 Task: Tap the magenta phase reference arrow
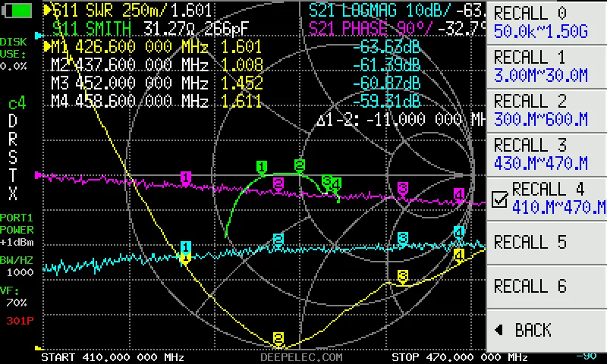pyautogui.click(x=39, y=175)
